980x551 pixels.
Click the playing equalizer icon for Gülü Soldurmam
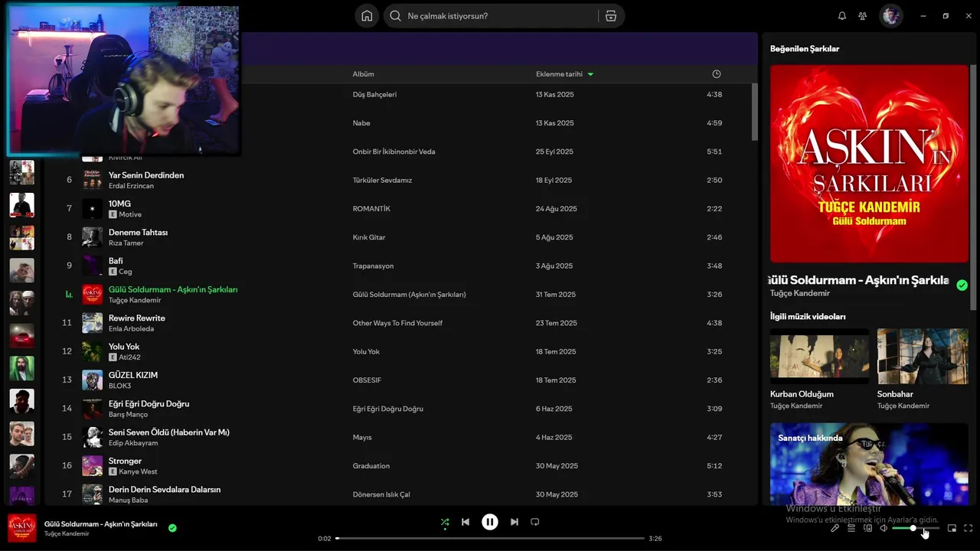click(69, 295)
